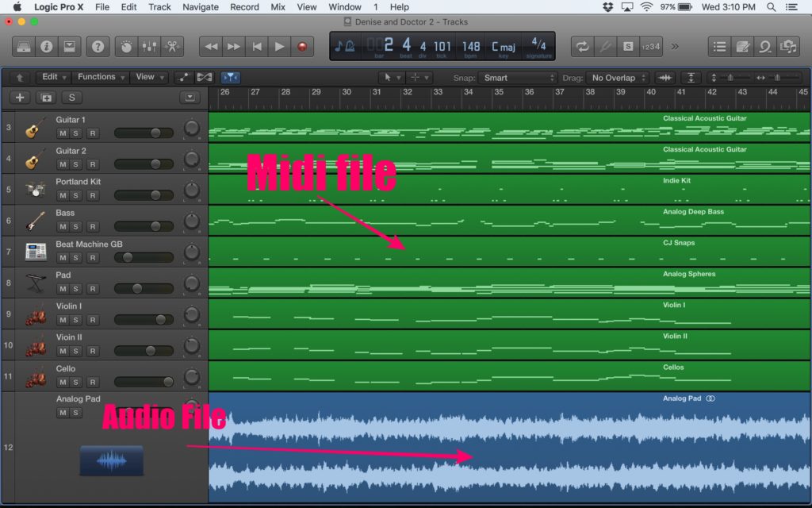Record-enable the Portland Kit track
812x508 pixels.
(x=93, y=195)
